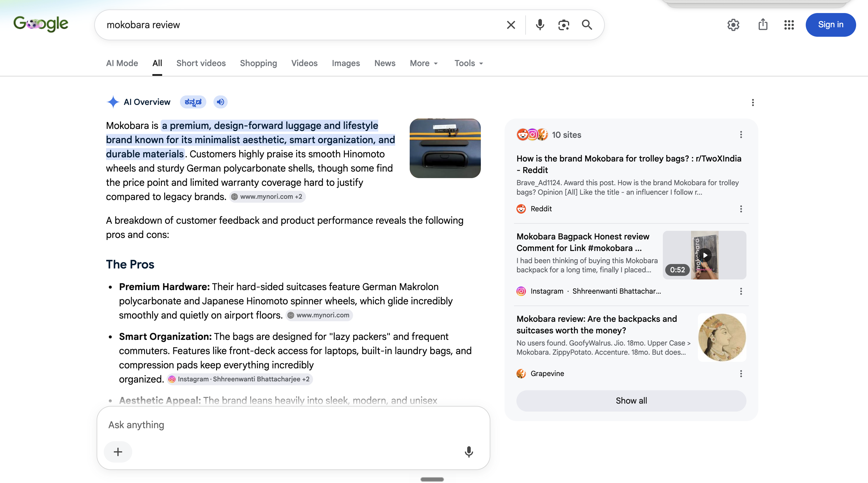Open the Instagram Shhreenwanti Bhattacharjee +2 chip
The height and width of the screenshot is (483, 868).
[x=240, y=379]
